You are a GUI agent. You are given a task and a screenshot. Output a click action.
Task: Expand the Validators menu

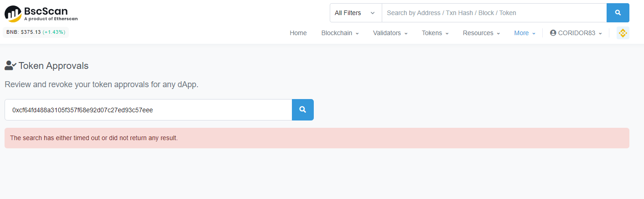pos(390,33)
